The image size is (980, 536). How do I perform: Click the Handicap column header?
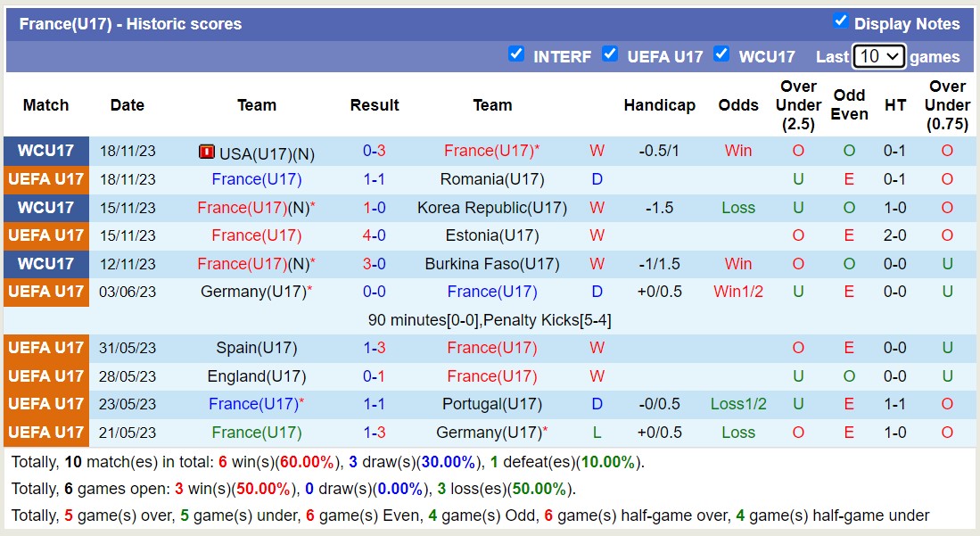[x=660, y=104]
